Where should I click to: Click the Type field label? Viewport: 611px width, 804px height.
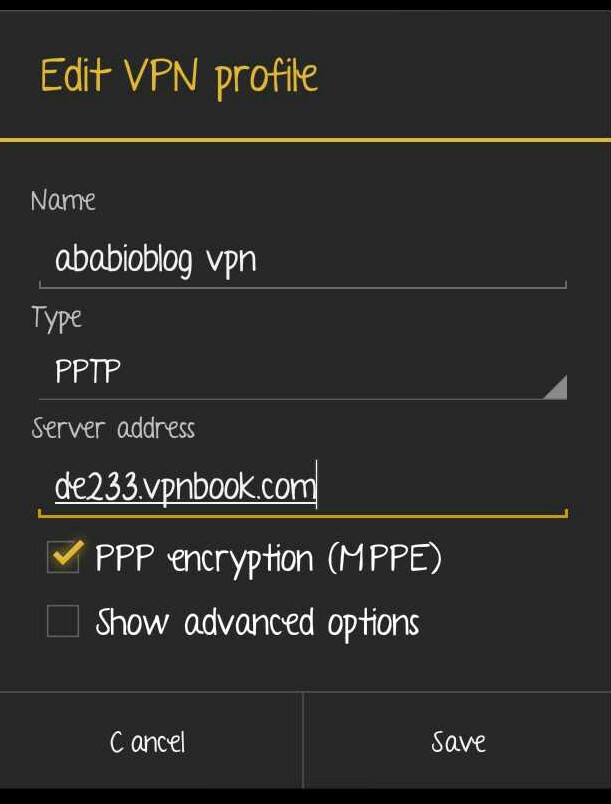(x=56, y=318)
